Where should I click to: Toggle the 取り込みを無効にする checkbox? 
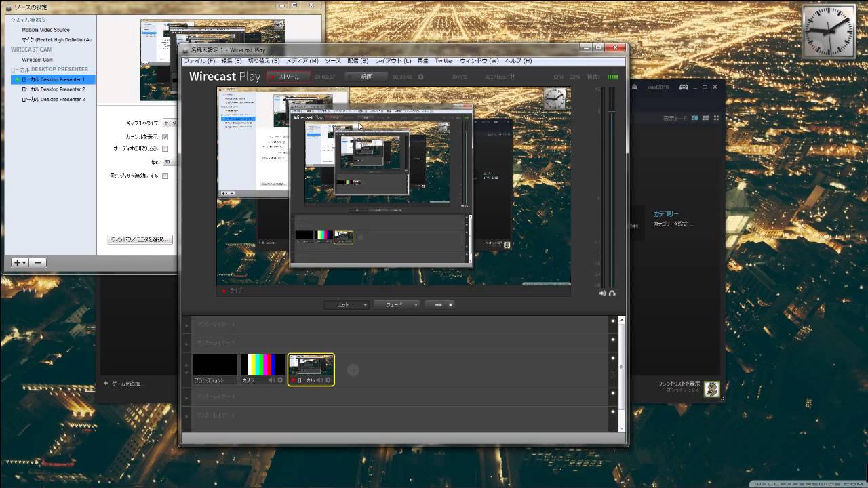point(165,176)
